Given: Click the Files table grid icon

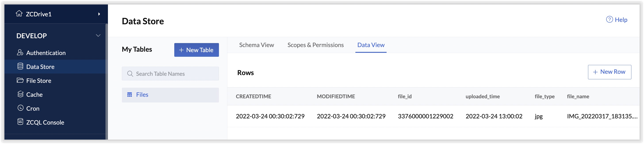Looking at the screenshot, I should [x=130, y=95].
